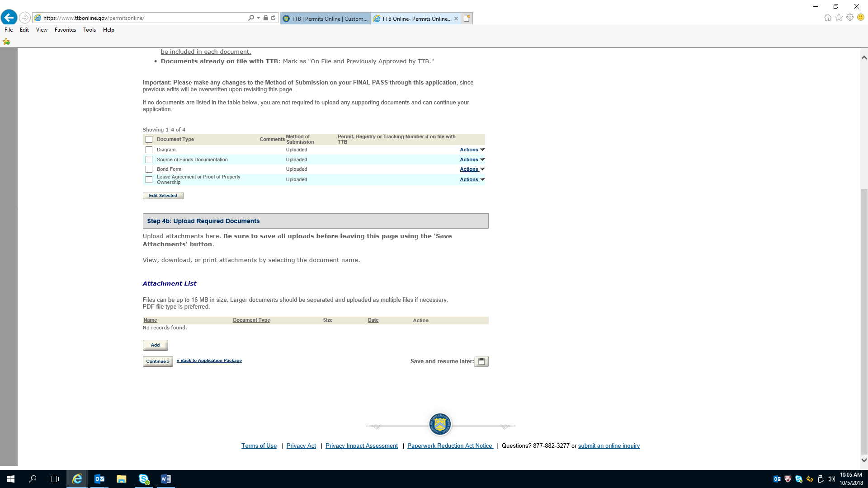The width and height of the screenshot is (868, 488).
Task: Check the Diagram row checkbox
Action: tap(149, 150)
